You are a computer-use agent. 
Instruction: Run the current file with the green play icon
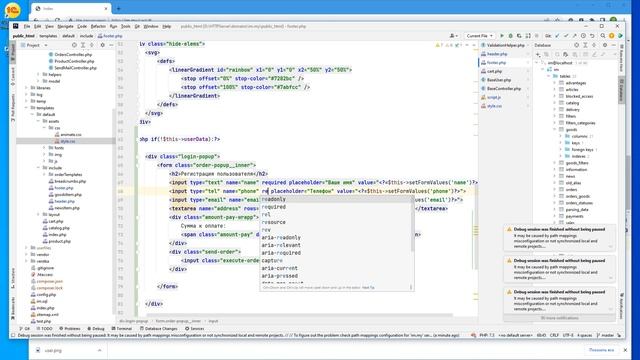(x=502, y=36)
